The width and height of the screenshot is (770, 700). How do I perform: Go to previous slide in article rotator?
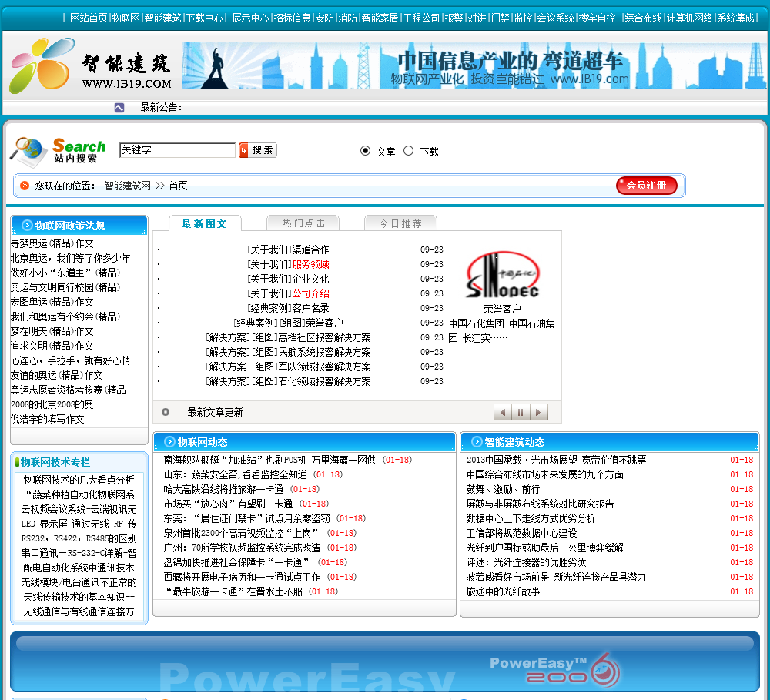(x=503, y=412)
